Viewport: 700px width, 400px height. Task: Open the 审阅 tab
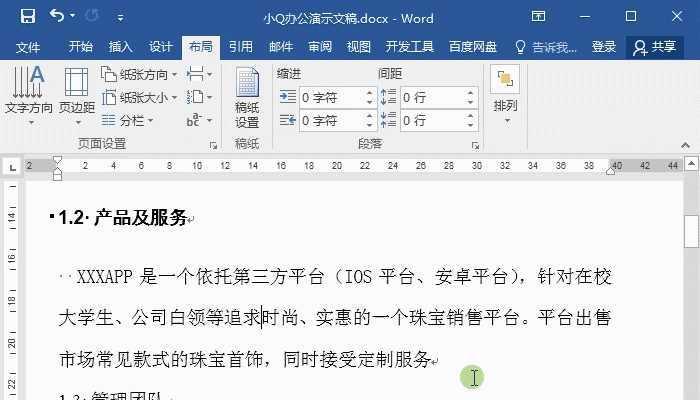point(320,47)
